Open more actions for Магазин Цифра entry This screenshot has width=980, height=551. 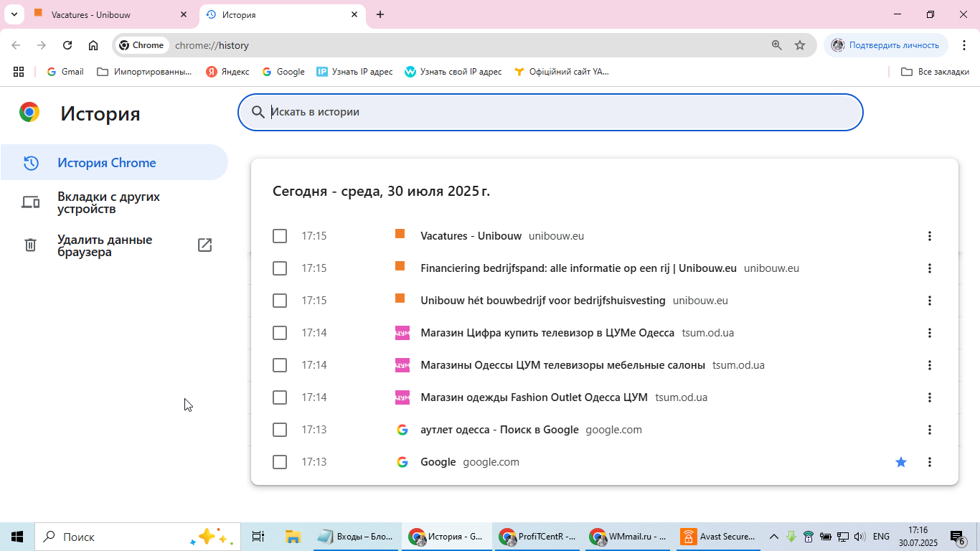(930, 333)
